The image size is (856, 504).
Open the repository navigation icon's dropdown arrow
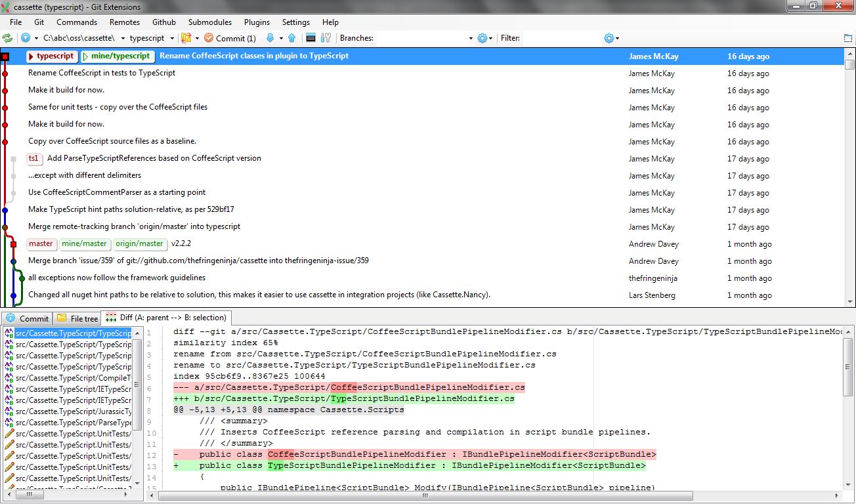[x=37, y=38]
